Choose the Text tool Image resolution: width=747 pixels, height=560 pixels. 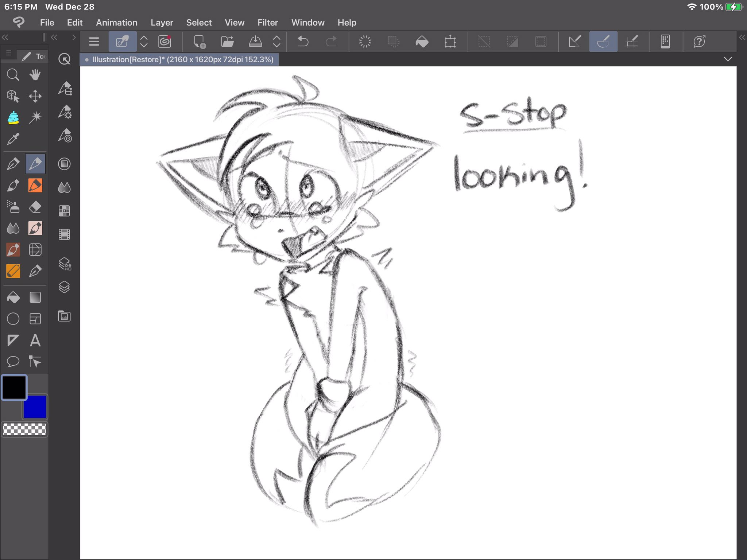pyautogui.click(x=35, y=341)
